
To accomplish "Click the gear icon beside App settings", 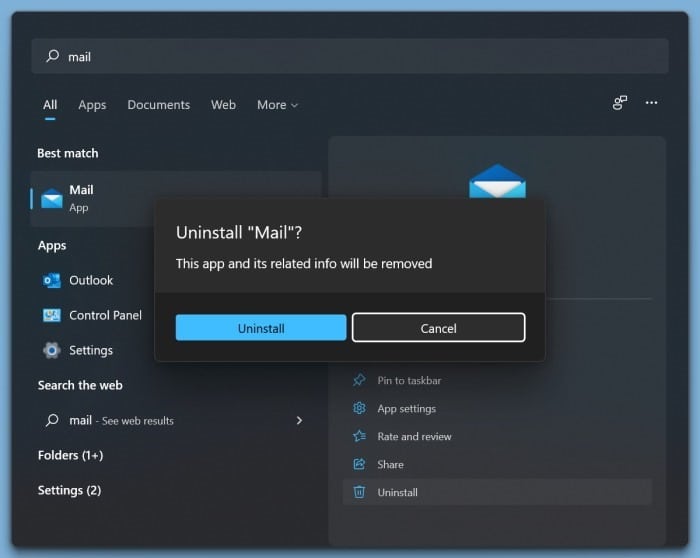I will point(359,408).
